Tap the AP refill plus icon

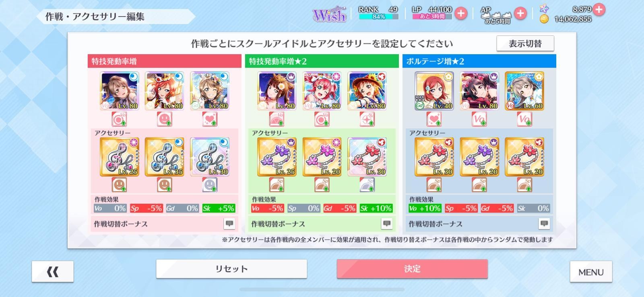520,14
